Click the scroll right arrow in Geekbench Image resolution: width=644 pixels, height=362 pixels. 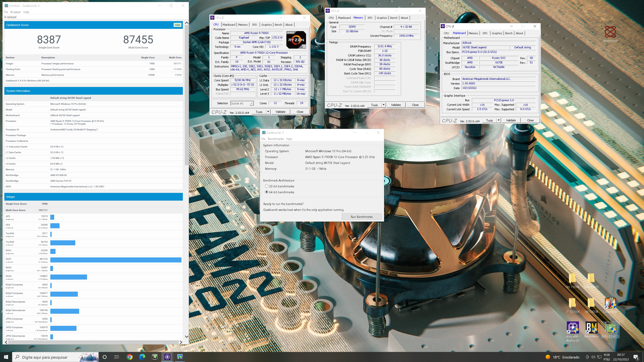pos(181,342)
